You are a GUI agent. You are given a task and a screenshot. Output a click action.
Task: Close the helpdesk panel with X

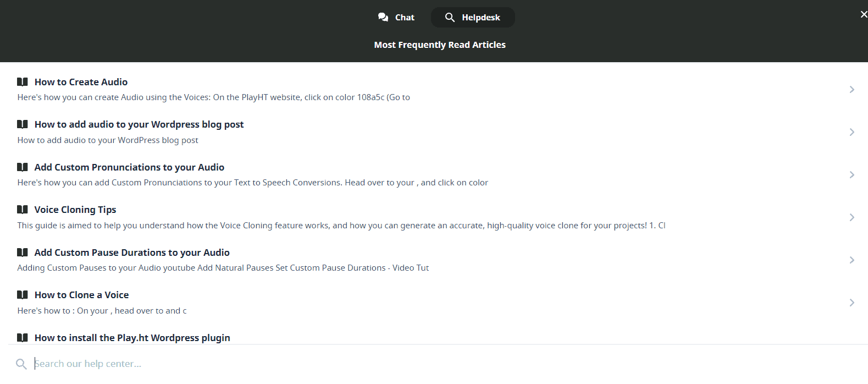click(864, 14)
